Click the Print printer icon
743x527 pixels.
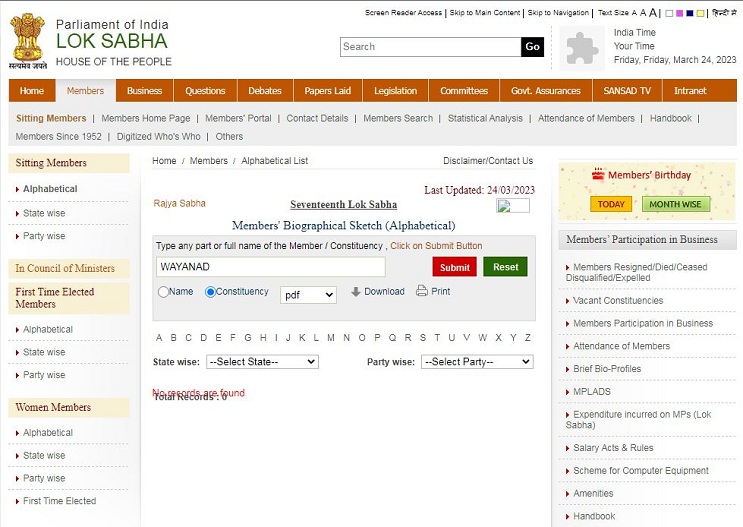tap(422, 291)
